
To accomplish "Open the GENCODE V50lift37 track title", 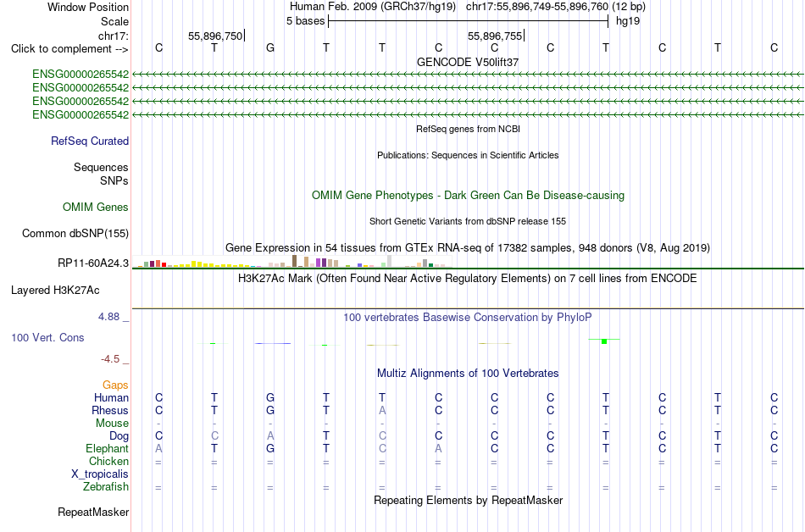I will [468, 62].
